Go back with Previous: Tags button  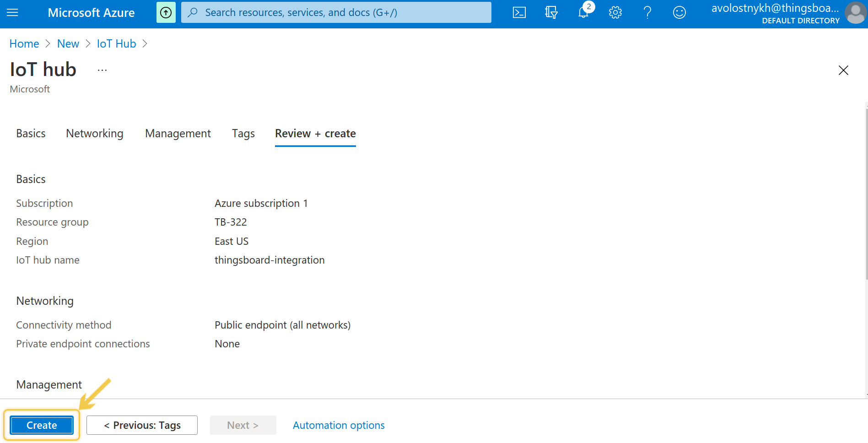coord(142,425)
